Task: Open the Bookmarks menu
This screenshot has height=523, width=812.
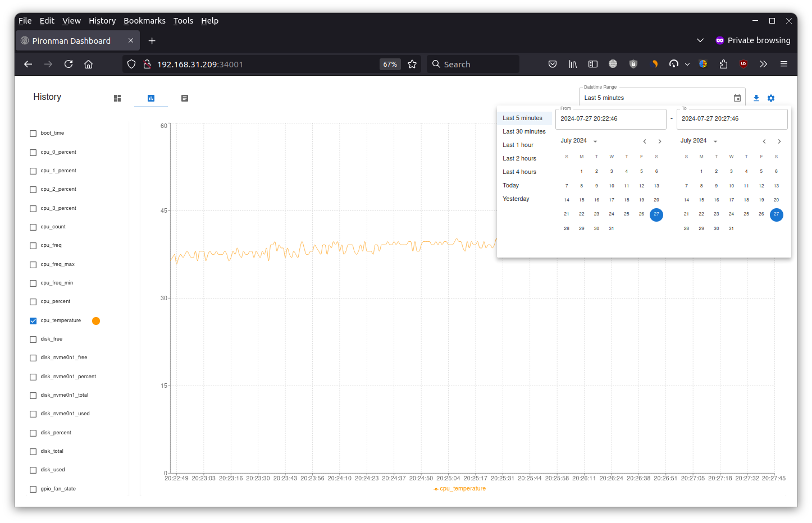Action: point(144,21)
